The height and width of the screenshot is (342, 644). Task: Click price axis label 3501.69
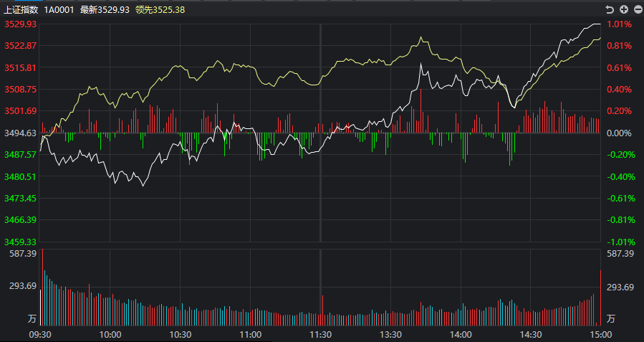click(x=21, y=111)
